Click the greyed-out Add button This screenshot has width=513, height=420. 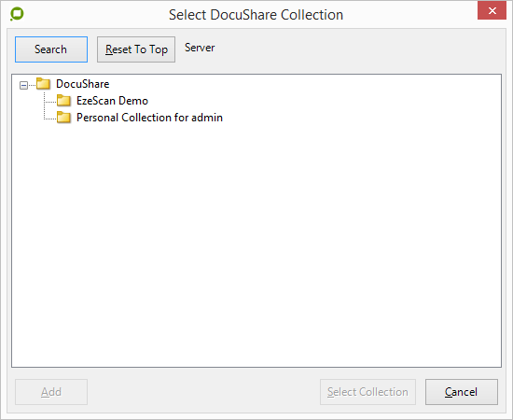51,392
